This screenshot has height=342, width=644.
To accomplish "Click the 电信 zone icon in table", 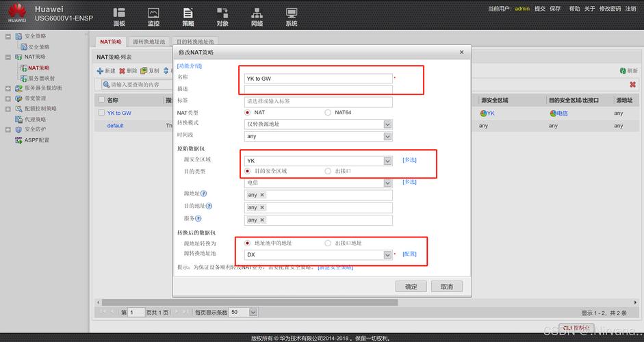I will point(553,113).
